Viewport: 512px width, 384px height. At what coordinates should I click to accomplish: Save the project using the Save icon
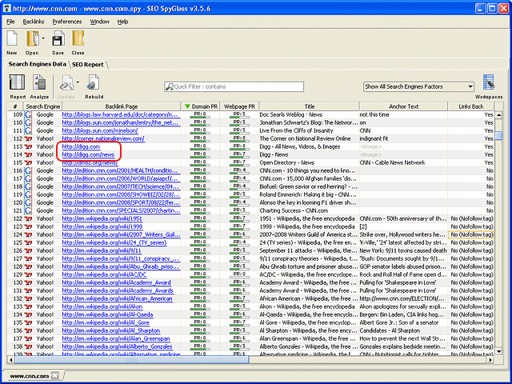(x=58, y=39)
